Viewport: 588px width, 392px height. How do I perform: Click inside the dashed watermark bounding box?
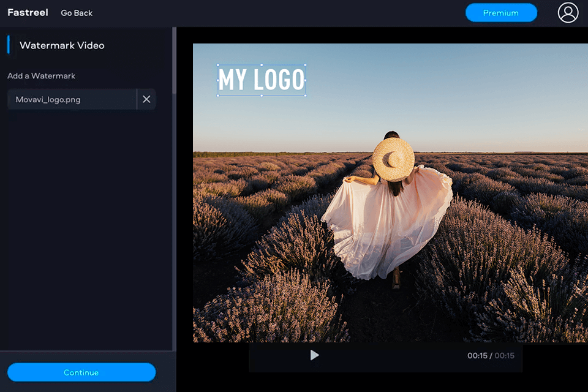(261, 80)
